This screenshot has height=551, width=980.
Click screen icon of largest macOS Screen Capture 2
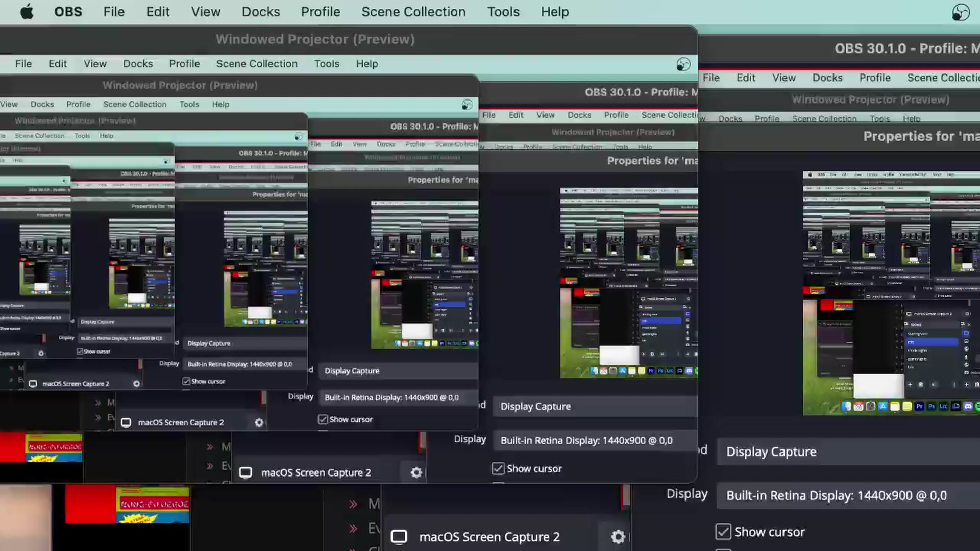399,537
